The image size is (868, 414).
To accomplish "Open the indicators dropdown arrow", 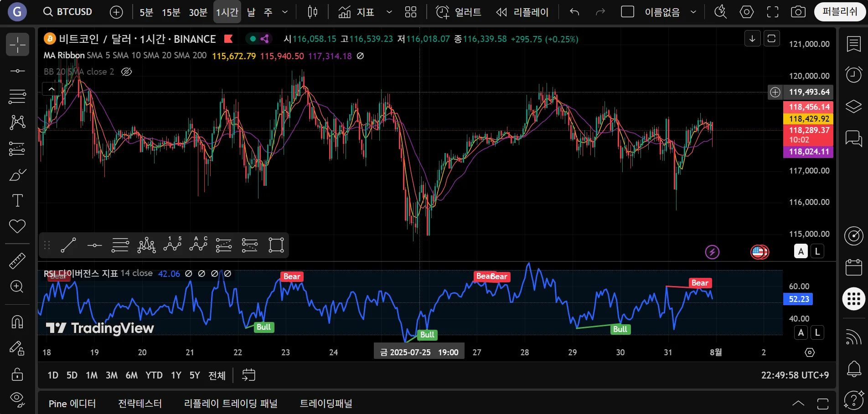I will click(x=389, y=12).
